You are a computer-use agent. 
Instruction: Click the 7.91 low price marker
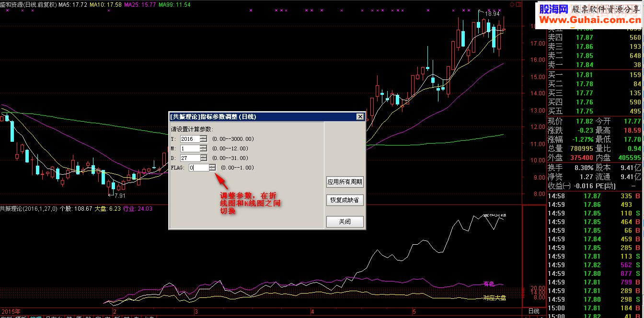coord(118,195)
